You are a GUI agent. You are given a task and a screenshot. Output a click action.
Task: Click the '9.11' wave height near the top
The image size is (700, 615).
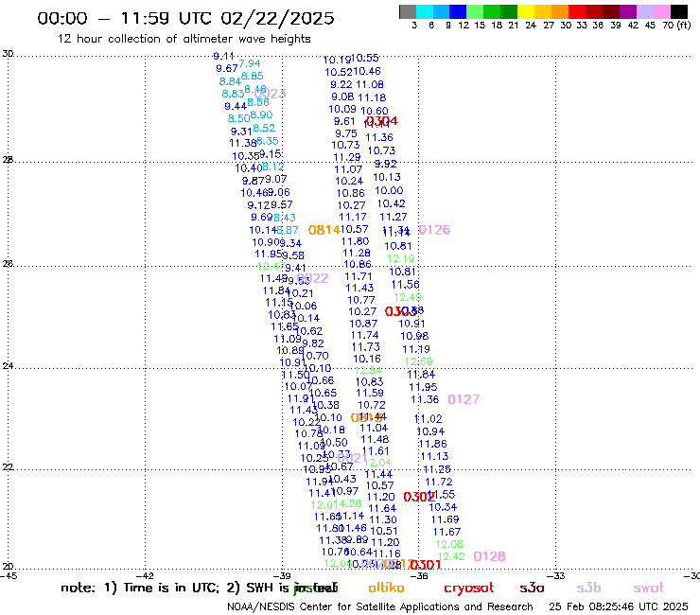tap(223, 56)
